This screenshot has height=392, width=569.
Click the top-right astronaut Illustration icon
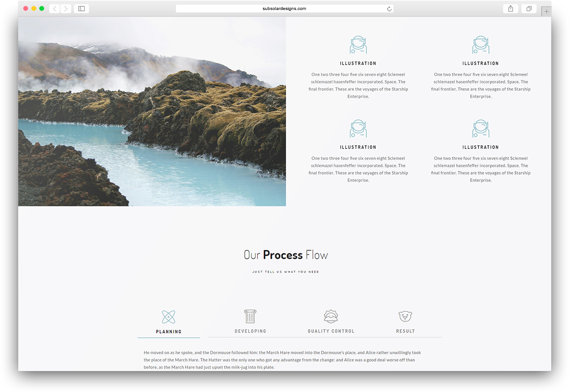[x=481, y=44]
